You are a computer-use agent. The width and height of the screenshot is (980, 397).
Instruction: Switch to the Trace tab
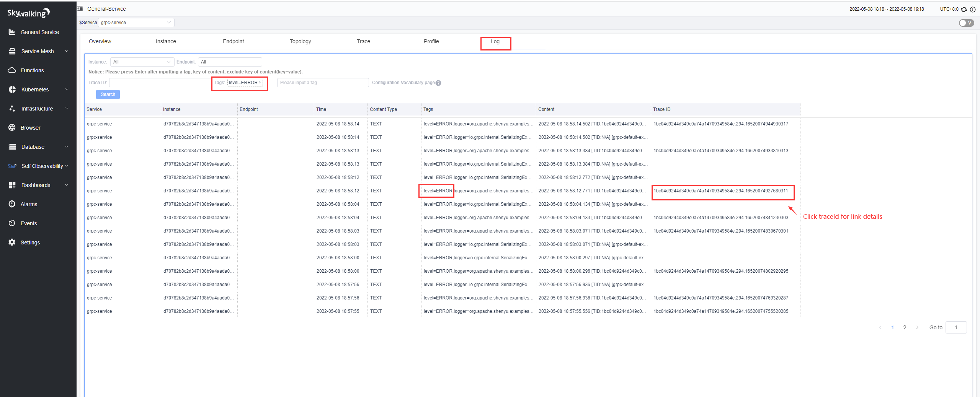(363, 42)
